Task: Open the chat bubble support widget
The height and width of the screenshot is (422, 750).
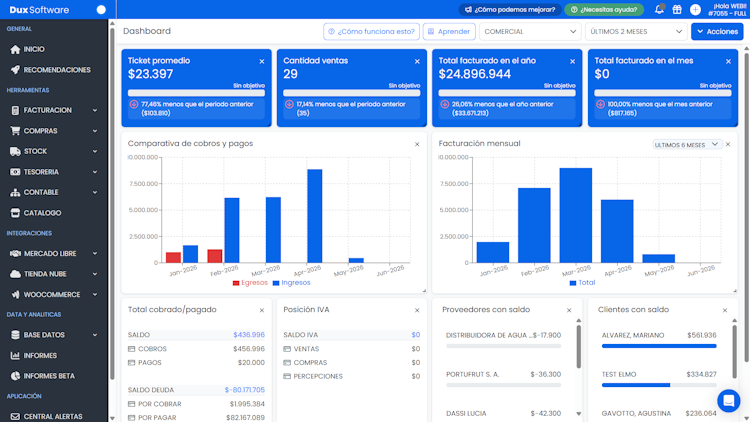Action: 728,400
